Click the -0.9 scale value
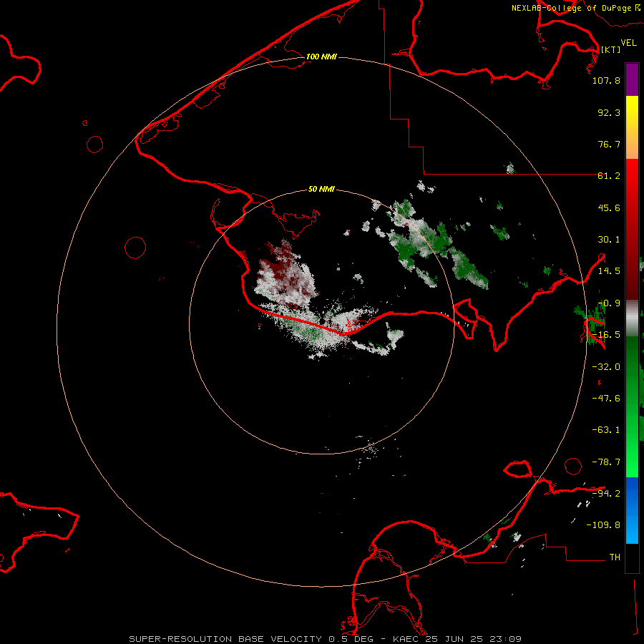Viewport: 644px width, 644px height. 609,303
